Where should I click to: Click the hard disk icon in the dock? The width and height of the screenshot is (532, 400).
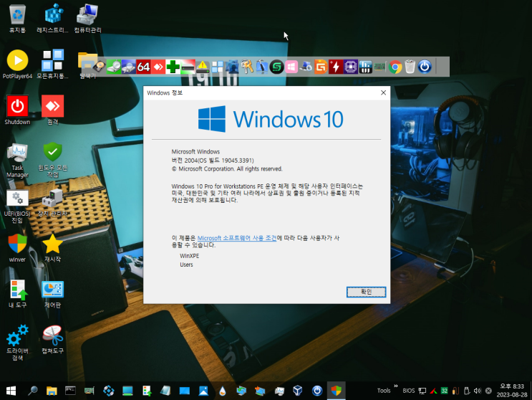[99, 67]
